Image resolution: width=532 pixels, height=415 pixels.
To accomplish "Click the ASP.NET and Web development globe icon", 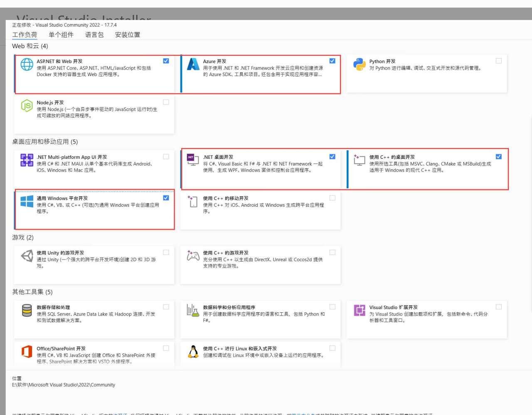I will [x=27, y=64].
